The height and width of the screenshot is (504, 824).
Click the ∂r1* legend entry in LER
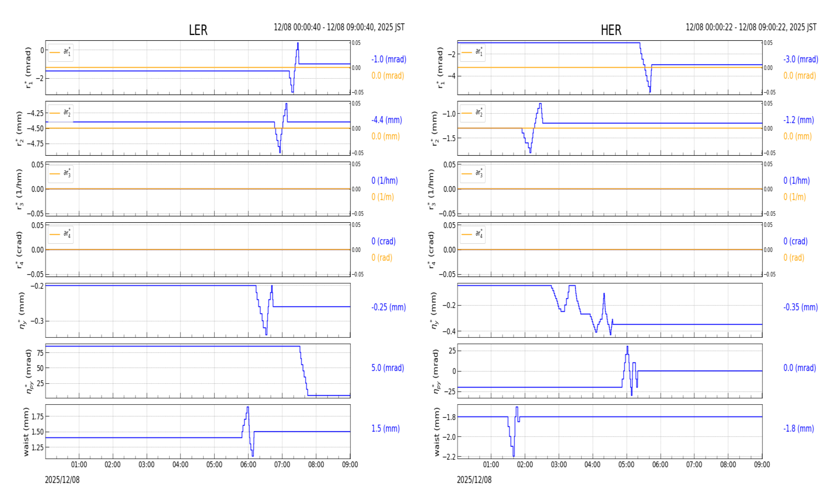pyautogui.click(x=61, y=52)
